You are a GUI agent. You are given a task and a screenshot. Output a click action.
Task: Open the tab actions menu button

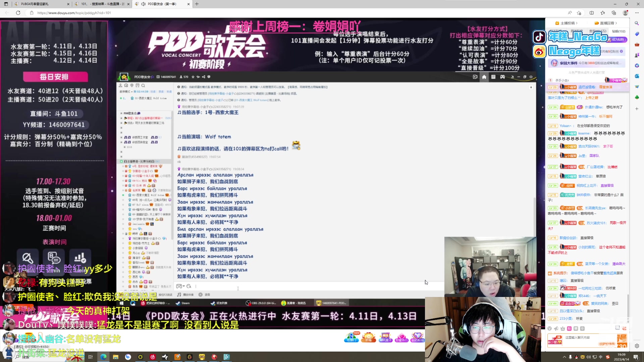(x=6, y=4)
